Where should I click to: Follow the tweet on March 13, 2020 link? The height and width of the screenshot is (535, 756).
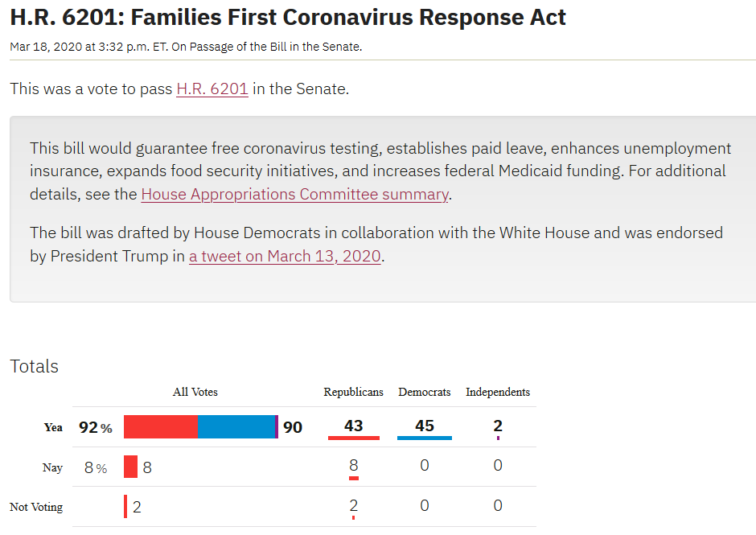[285, 257]
